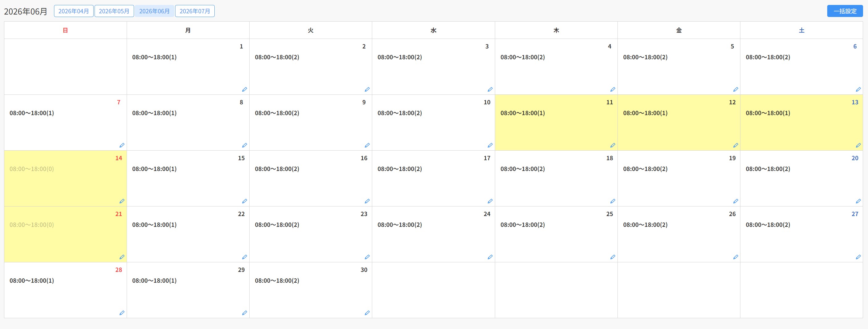Open the 2026年05月 month tab
Image resolution: width=868 pixels, height=329 pixels.
114,11
